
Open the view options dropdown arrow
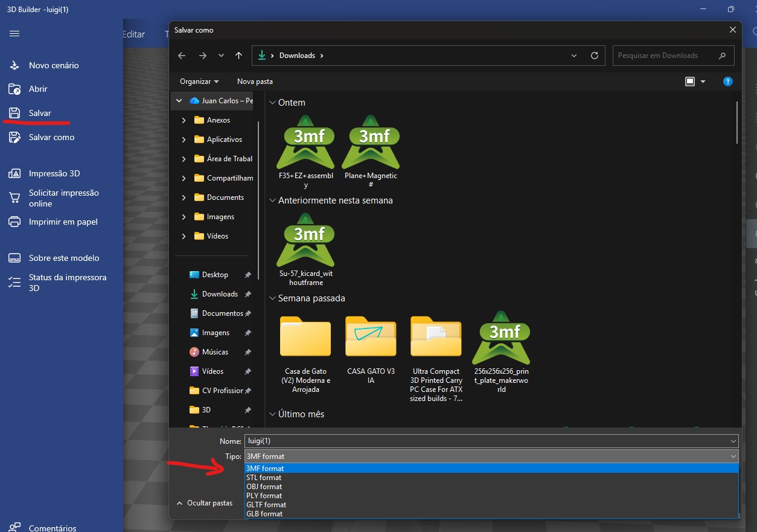pos(703,82)
